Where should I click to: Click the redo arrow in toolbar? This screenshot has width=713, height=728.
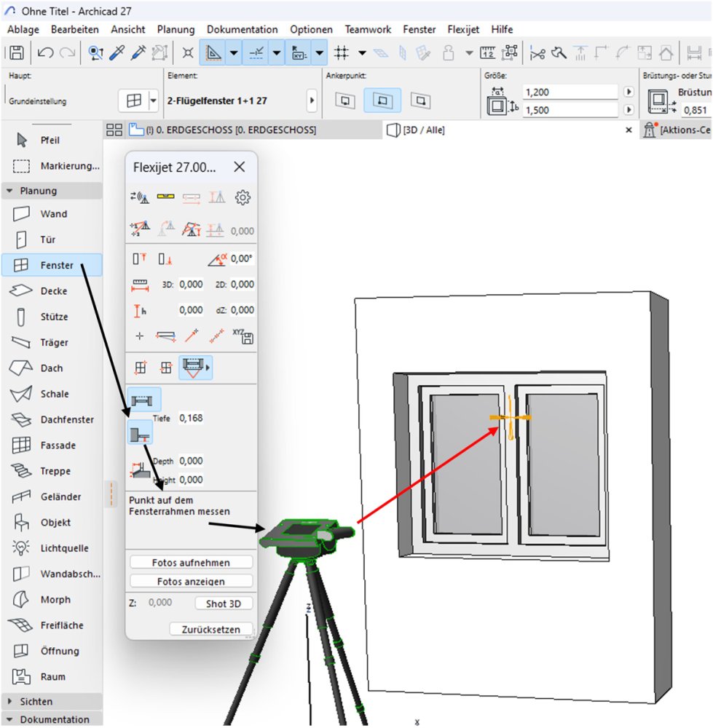click(67, 52)
